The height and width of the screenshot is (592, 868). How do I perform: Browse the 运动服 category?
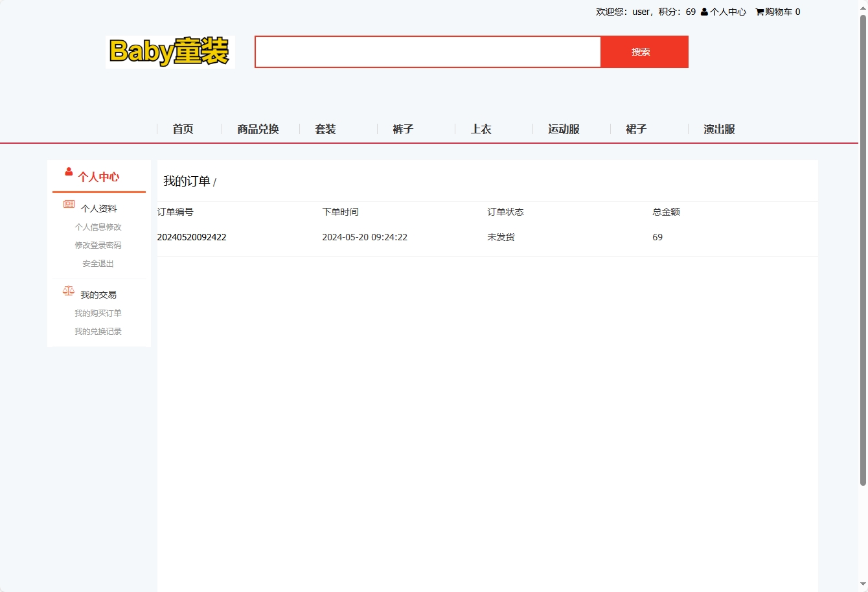564,129
